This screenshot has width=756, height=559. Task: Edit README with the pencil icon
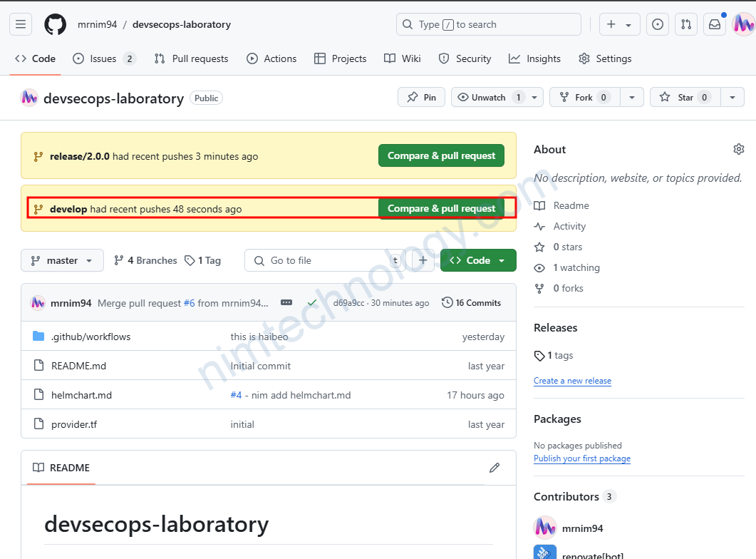(x=494, y=468)
